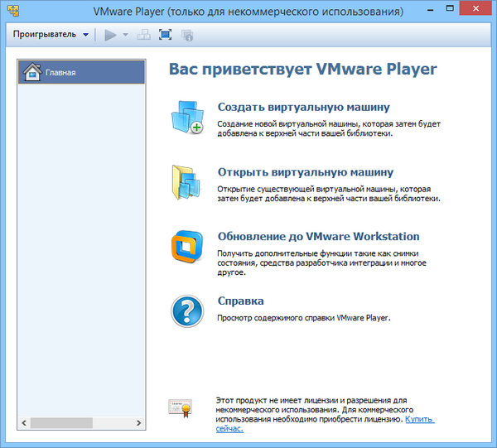Close the VMware Player window
497x448 pixels.
[x=475, y=8]
